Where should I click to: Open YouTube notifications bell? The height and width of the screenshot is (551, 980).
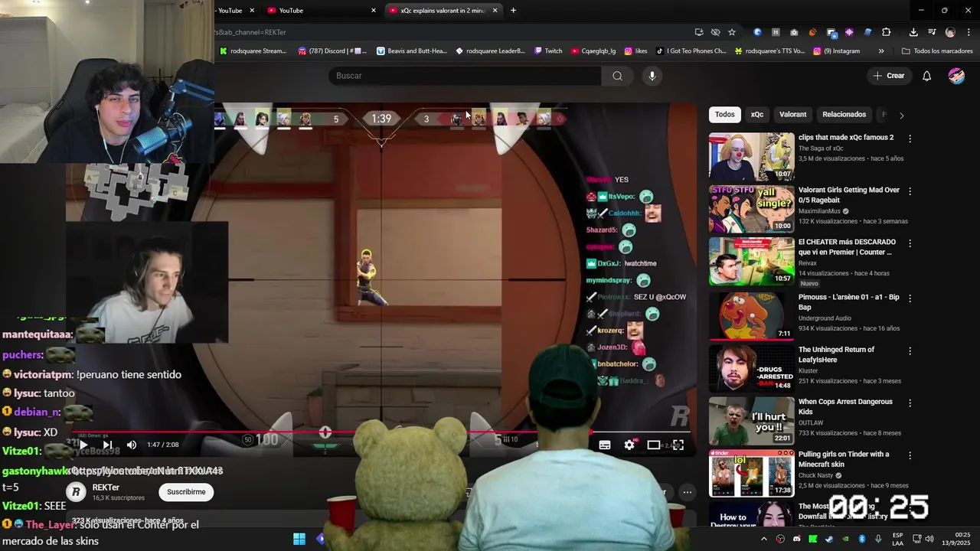(x=926, y=76)
